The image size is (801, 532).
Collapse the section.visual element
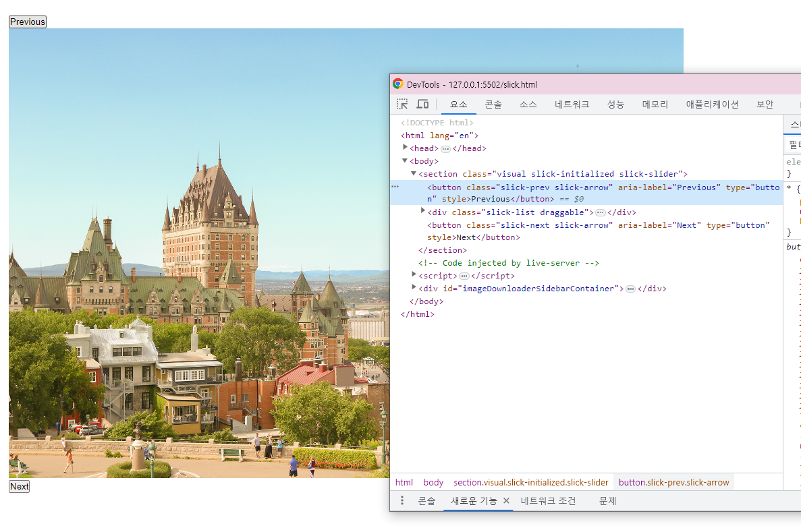coord(414,173)
